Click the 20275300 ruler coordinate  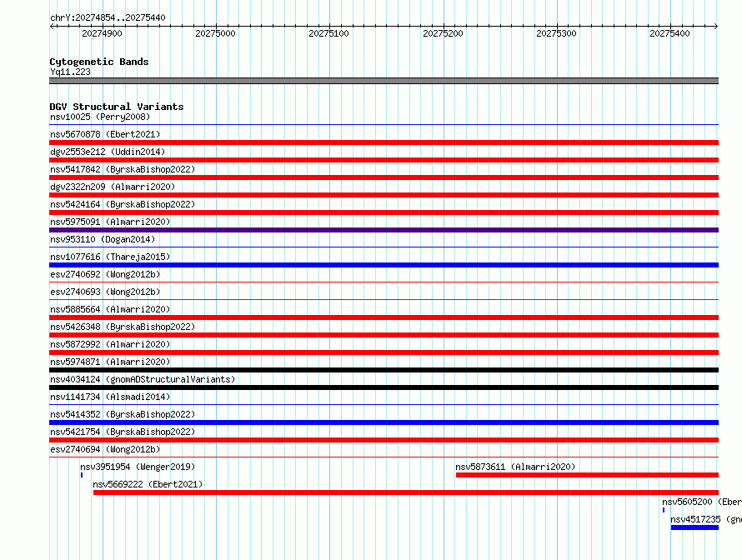[x=557, y=33]
